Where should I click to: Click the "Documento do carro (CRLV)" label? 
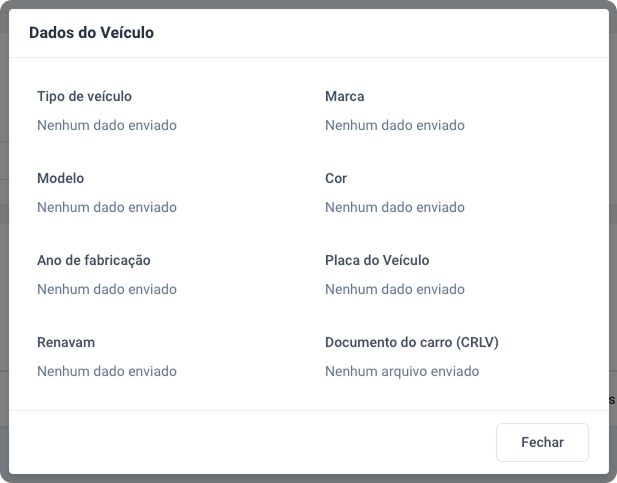click(412, 343)
